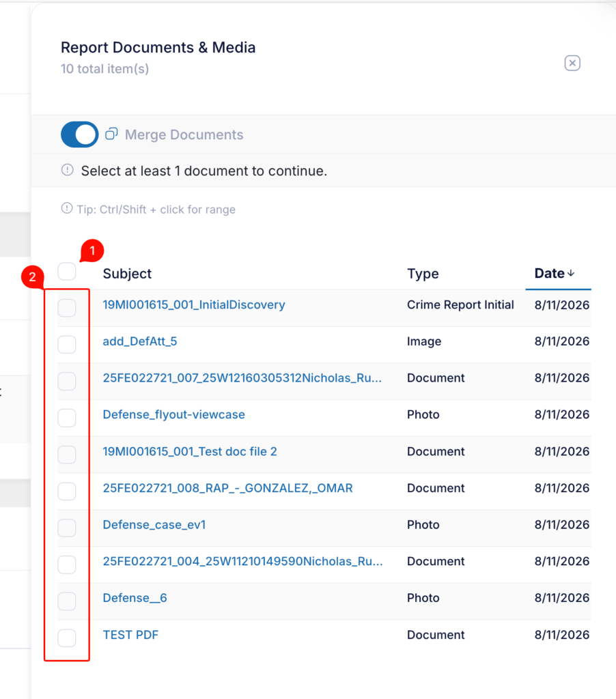Screen dimensions: 616x699
Task: Open 25FE022721_004_25W11210149590Nicholas_Ru... document
Action: point(242,561)
